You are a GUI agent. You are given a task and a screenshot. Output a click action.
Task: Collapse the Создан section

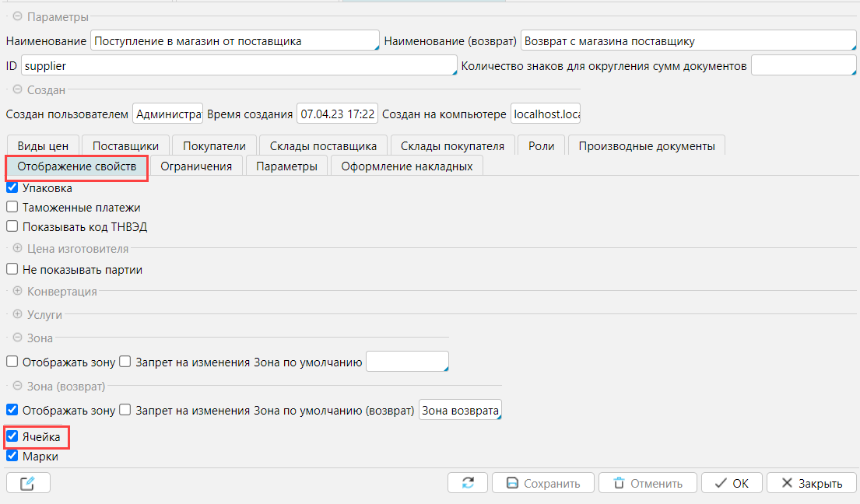[x=18, y=90]
